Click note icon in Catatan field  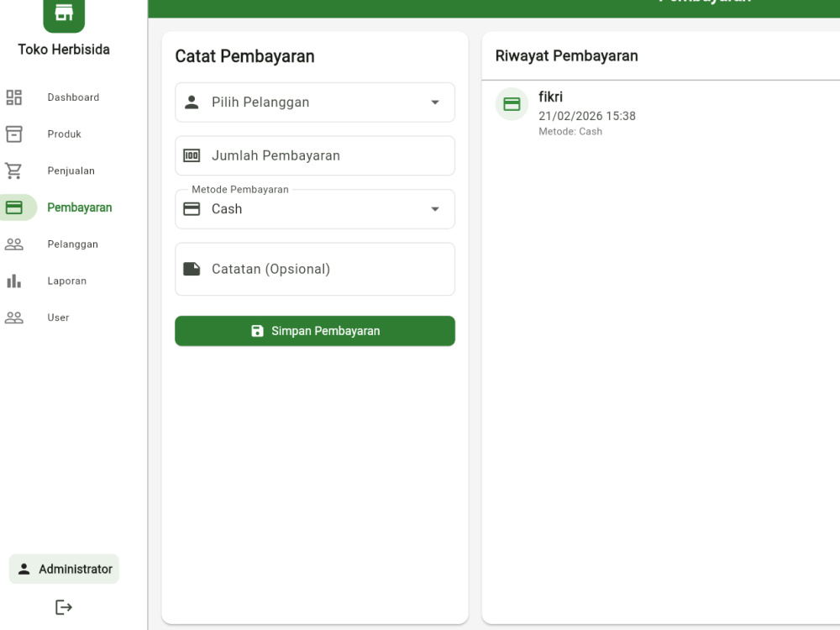192,269
